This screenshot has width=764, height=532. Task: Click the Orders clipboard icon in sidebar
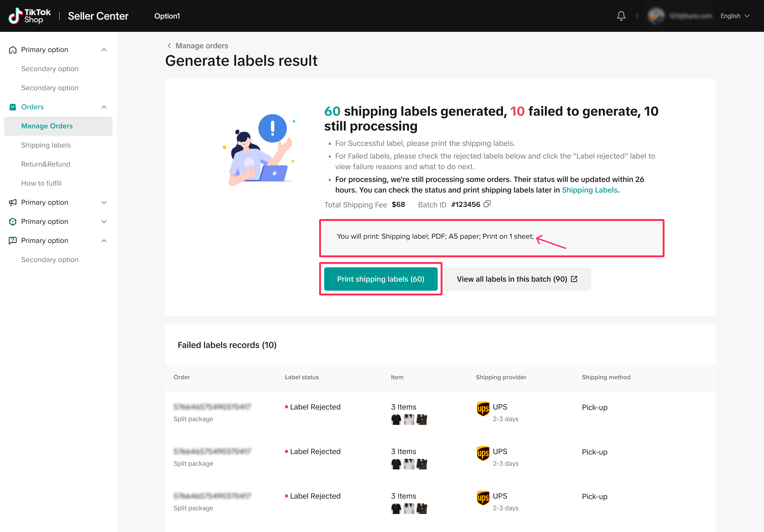(x=13, y=107)
